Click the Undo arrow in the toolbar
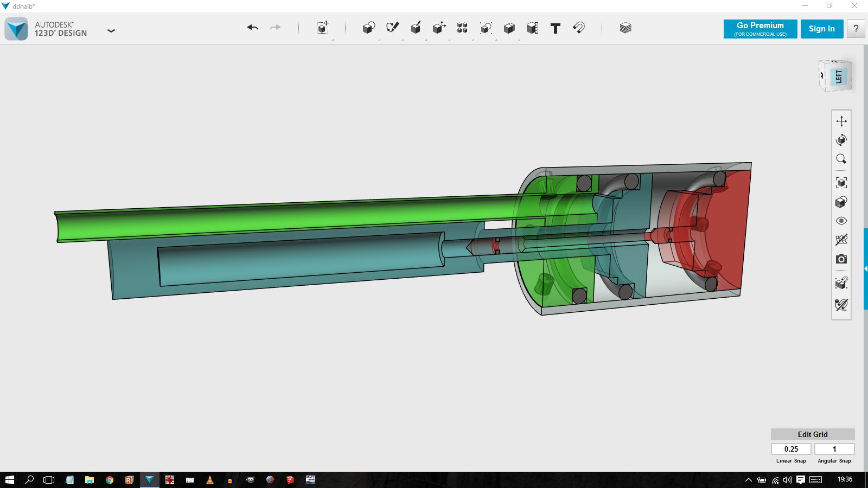The image size is (868, 488). pyautogui.click(x=252, y=28)
